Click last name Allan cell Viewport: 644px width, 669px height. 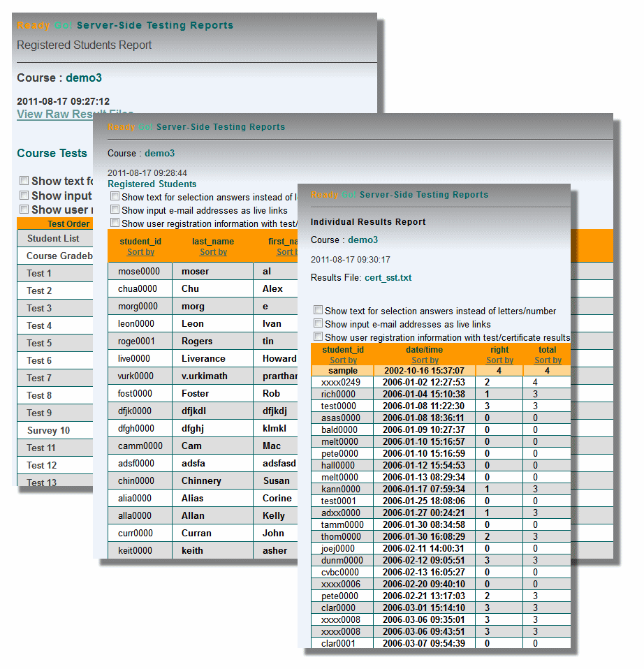click(x=193, y=516)
